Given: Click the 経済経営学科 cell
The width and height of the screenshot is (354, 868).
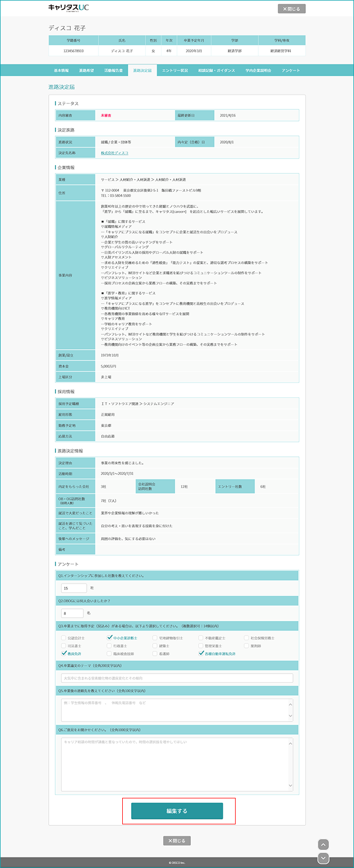Looking at the screenshot, I should point(280,51).
